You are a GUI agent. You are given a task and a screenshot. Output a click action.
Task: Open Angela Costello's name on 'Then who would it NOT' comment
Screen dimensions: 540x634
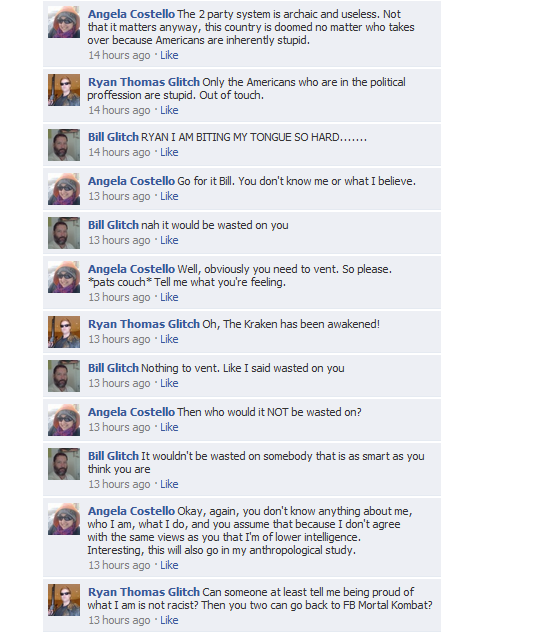click(131, 412)
